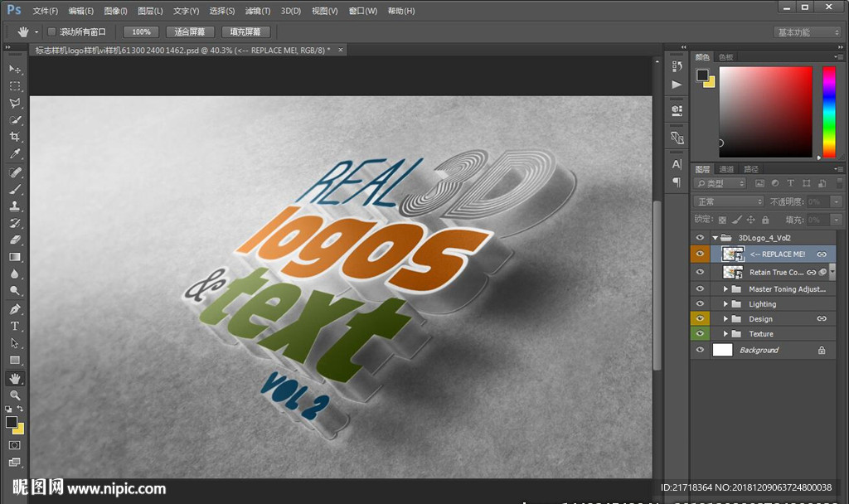This screenshot has height=504, width=849.
Task: Hide the Master Toning Adjust group
Action: click(x=700, y=289)
